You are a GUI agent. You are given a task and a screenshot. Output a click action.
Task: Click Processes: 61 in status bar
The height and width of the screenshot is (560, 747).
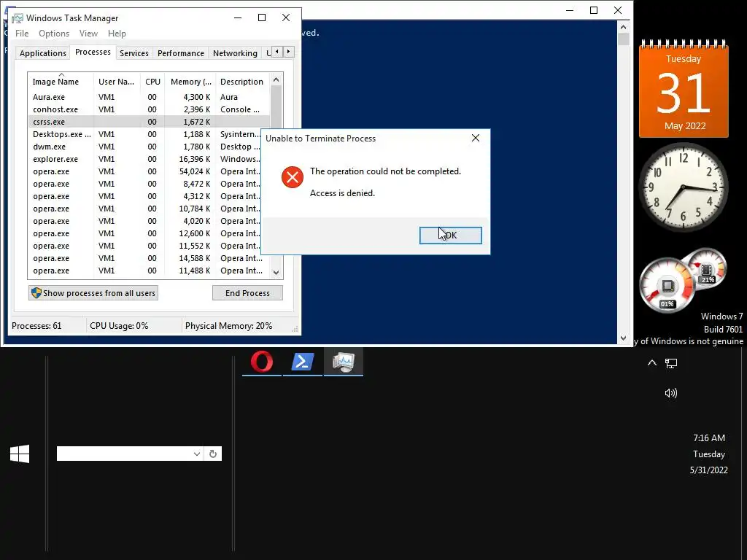tap(36, 326)
